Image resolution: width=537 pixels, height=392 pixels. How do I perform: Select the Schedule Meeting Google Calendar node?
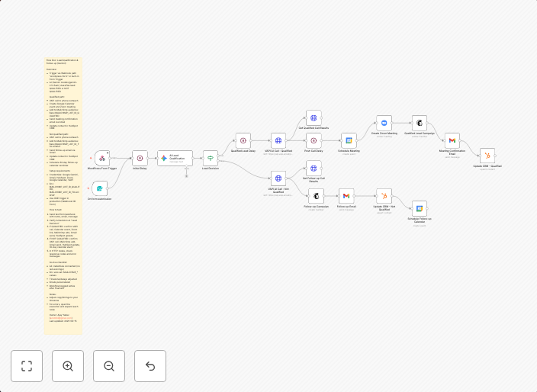pyautogui.click(x=349, y=140)
